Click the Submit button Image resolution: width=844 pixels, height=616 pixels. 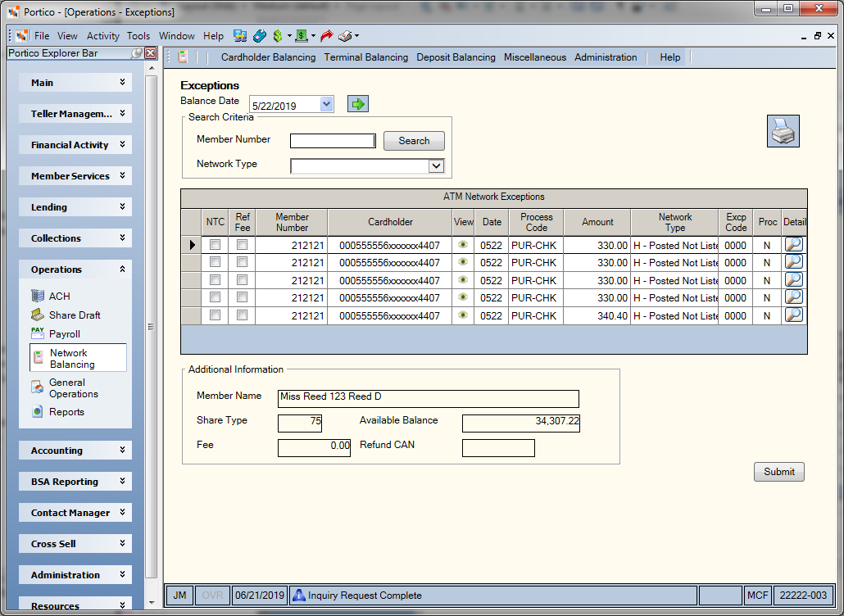coord(779,472)
